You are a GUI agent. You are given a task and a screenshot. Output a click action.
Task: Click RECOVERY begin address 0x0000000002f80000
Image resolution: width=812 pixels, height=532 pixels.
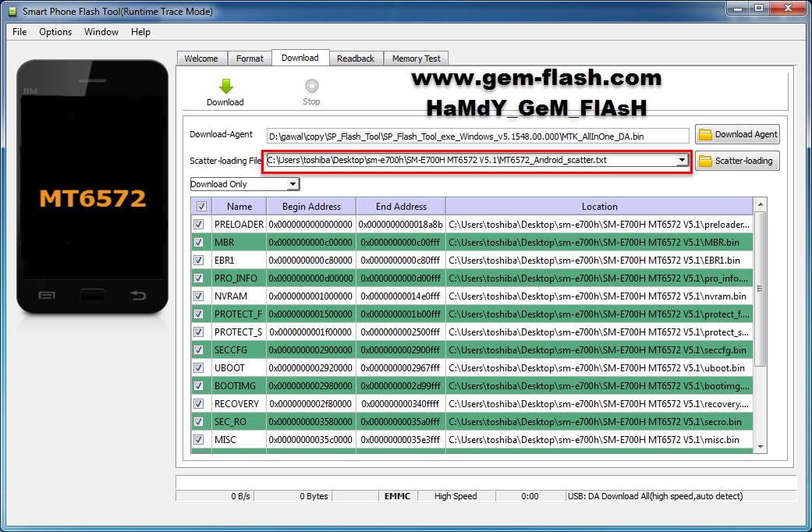[x=311, y=403]
